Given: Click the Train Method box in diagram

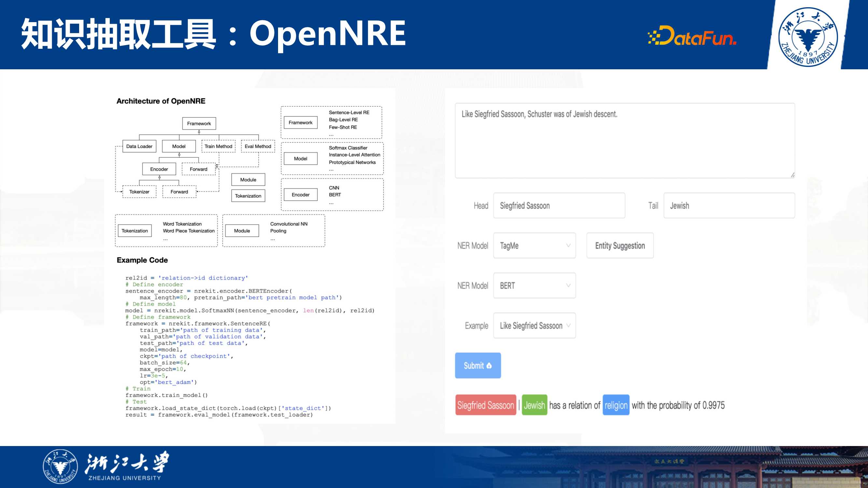Looking at the screenshot, I should tap(218, 146).
